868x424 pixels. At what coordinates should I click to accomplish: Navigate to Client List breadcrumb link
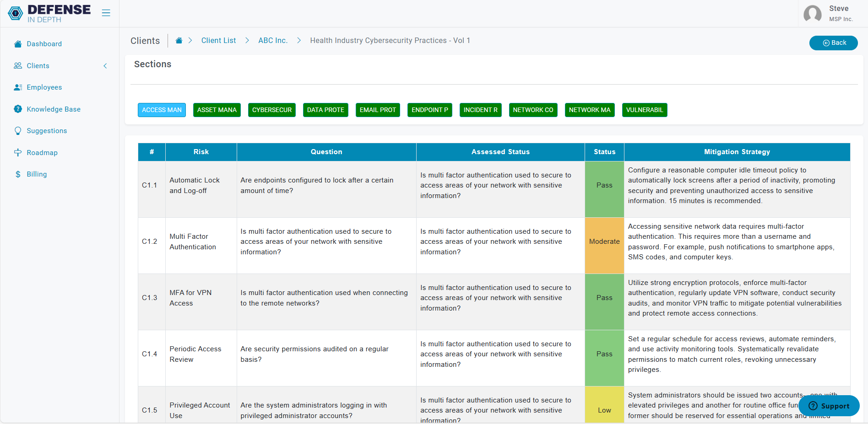218,40
